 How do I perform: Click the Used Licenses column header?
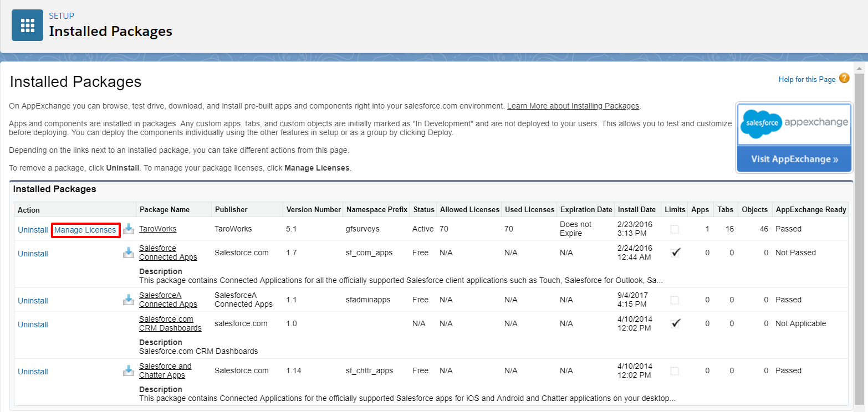coord(530,209)
